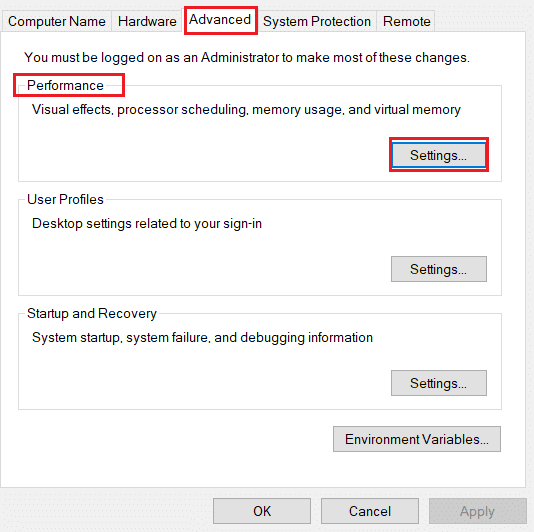Screen dimensions: 534x532
Task: Click 'System startup, system failure' description text
Action: coord(202,338)
